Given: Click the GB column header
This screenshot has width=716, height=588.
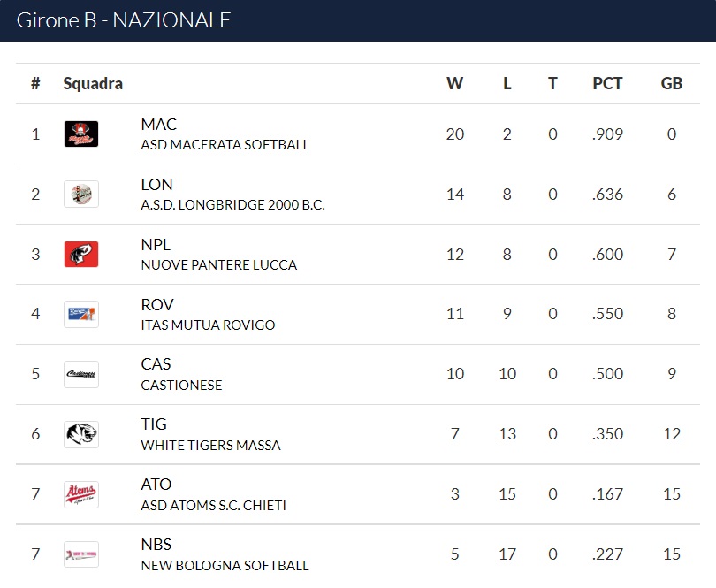Looking at the screenshot, I should 672,84.
